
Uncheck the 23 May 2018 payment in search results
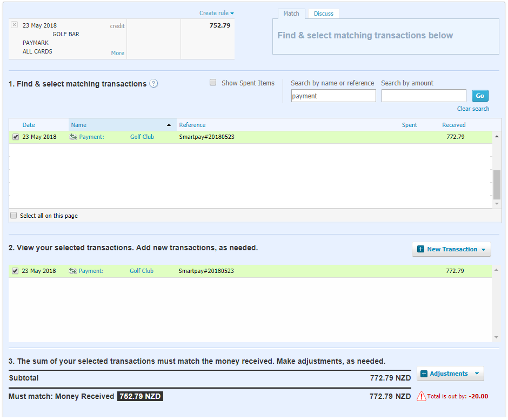[15, 137]
